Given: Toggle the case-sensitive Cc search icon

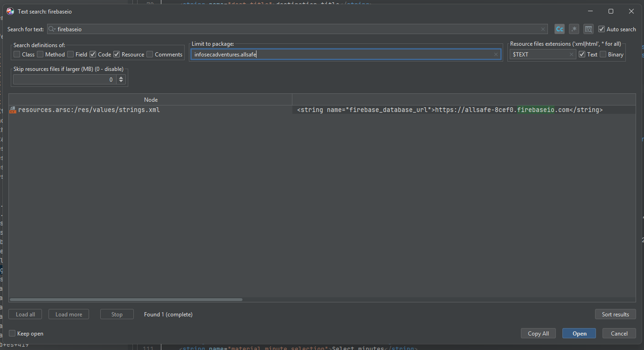Looking at the screenshot, I should click(x=560, y=29).
